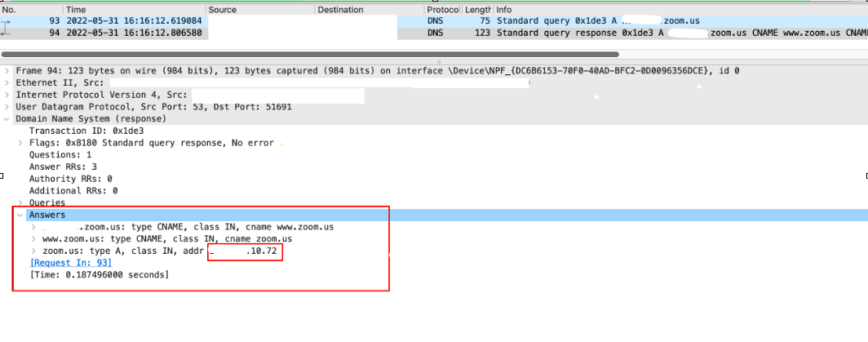Expand the zoom.us type A answer record
Screen dimensions: 868x342
[33, 251]
